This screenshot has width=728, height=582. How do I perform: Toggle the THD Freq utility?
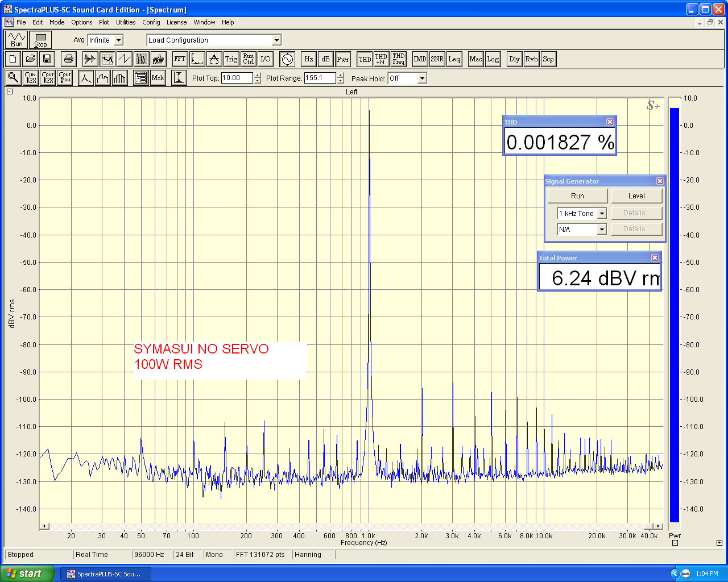click(x=398, y=59)
